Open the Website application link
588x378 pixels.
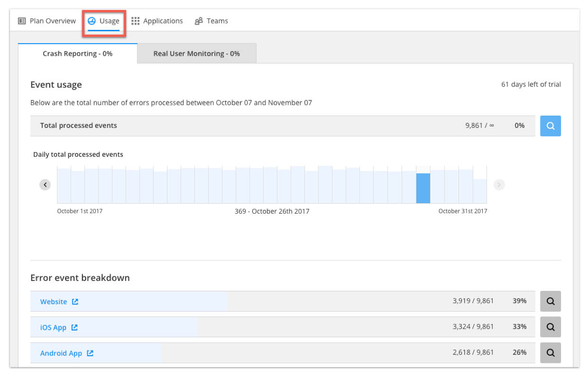click(x=54, y=302)
